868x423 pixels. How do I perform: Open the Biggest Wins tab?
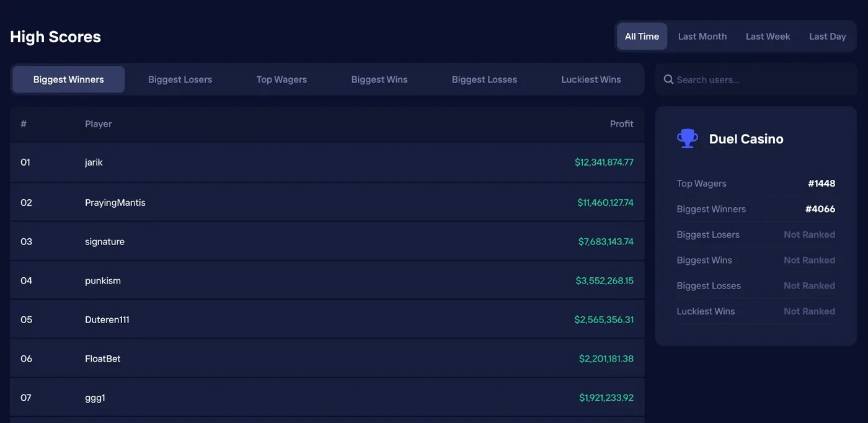coord(379,79)
